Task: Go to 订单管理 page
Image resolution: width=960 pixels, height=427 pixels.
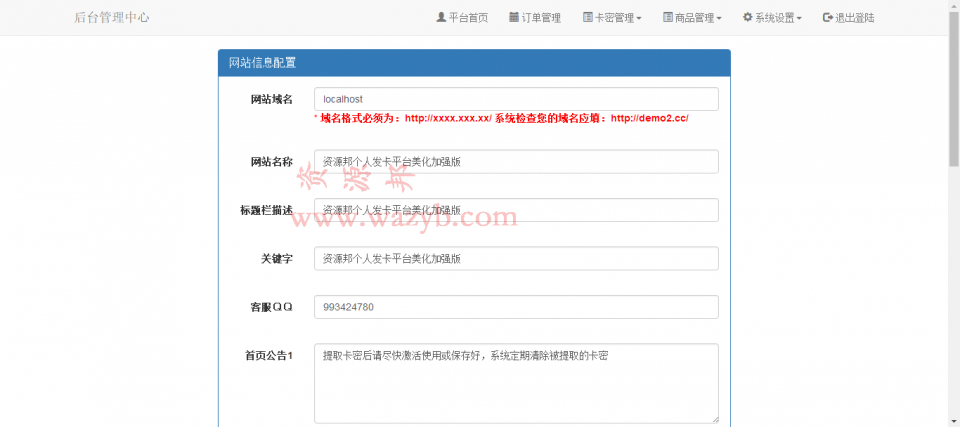Action: [x=535, y=18]
